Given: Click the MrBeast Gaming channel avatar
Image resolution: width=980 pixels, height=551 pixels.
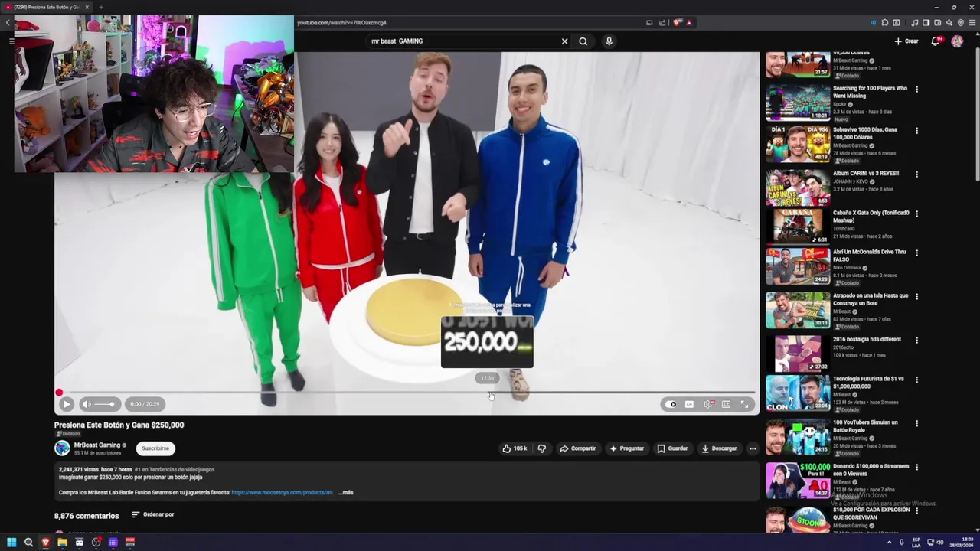Looking at the screenshot, I should pyautogui.click(x=62, y=448).
